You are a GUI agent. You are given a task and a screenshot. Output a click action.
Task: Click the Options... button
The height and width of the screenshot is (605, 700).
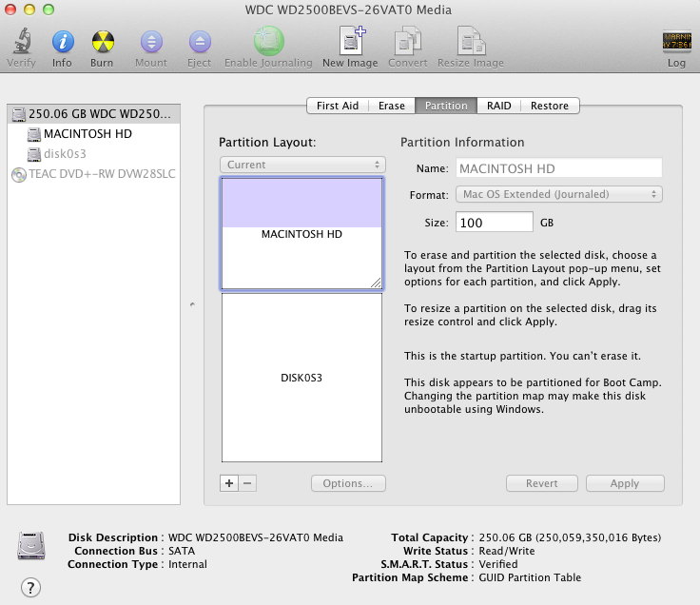(x=348, y=483)
